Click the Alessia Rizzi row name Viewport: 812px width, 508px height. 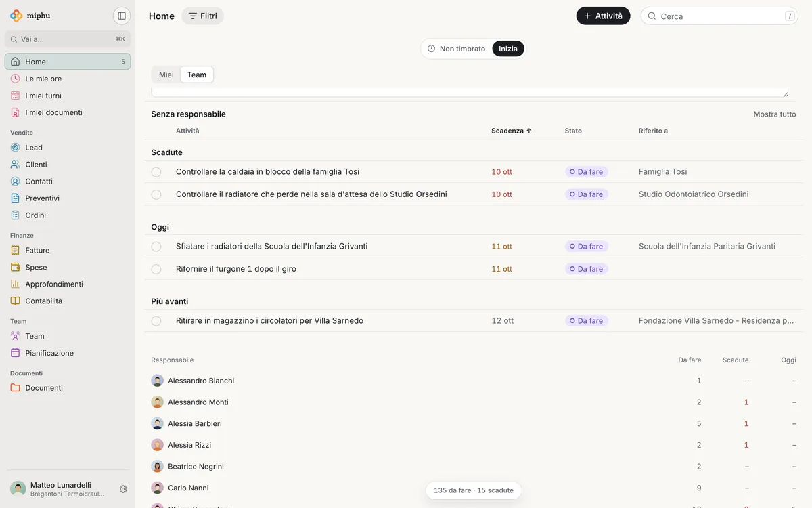pyautogui.click(x=189, y=445)
